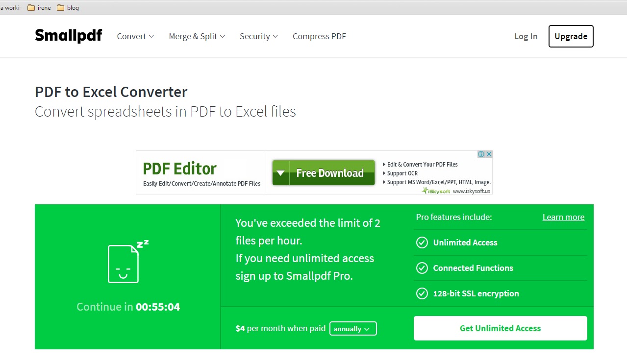Viewport: 627px width, 364px height.
Task: Click the PDF Editor ad title
Action: point(179,169)
